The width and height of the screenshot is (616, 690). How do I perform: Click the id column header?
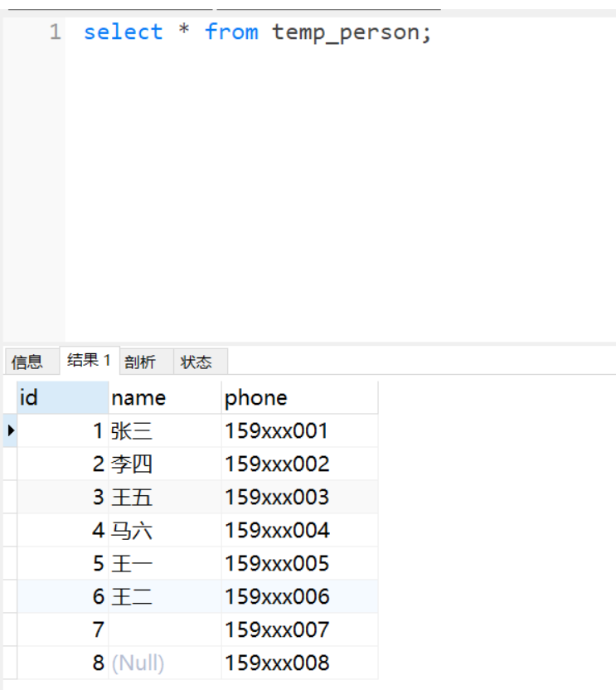(62, 398)
